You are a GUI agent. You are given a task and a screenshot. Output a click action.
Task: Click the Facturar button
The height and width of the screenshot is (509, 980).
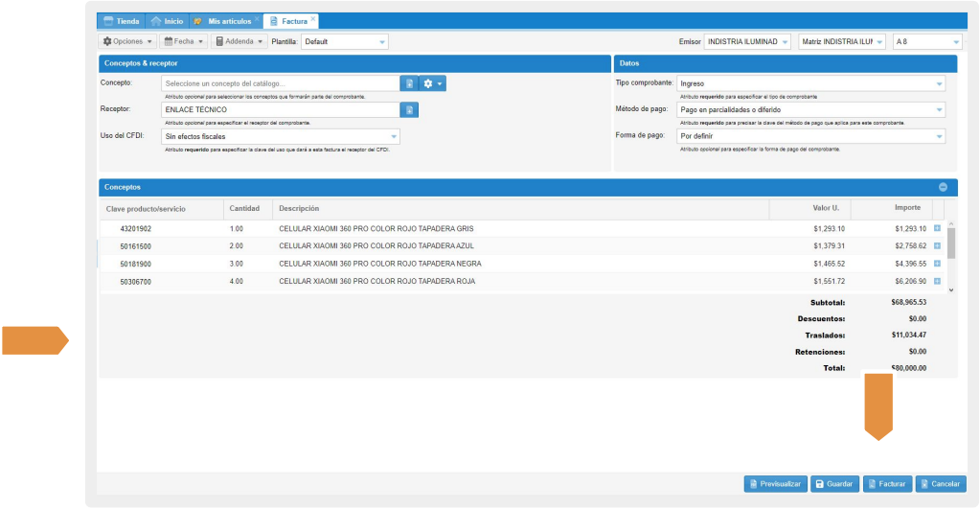[887, 484]
